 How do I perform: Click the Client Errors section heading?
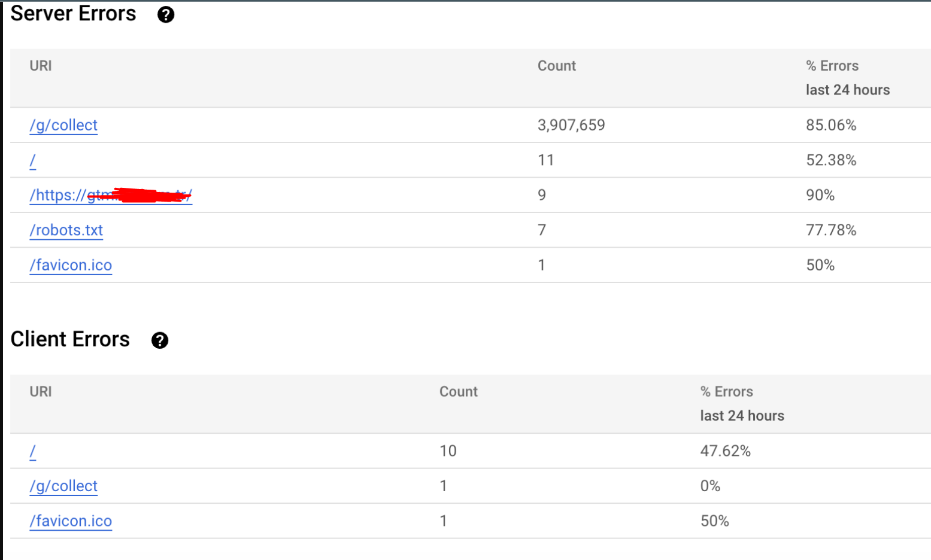click(x=70, y=339)
